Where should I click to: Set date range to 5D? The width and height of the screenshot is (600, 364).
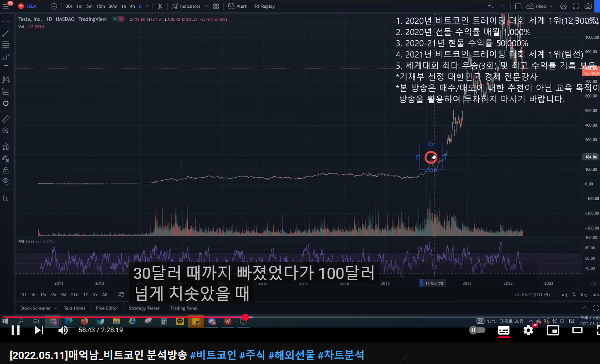(x=33, y=295)
